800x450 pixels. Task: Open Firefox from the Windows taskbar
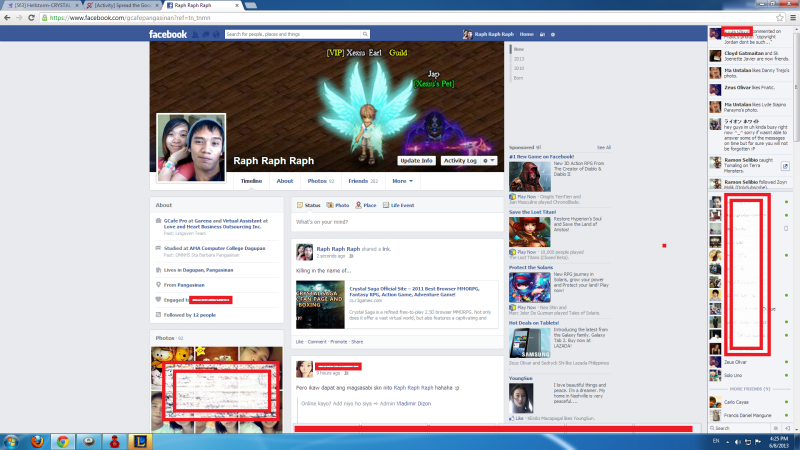(x=36, y=441)
